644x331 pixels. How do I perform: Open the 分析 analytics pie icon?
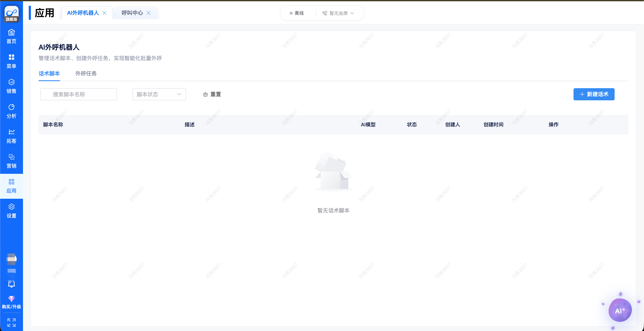tap(11, 111)
